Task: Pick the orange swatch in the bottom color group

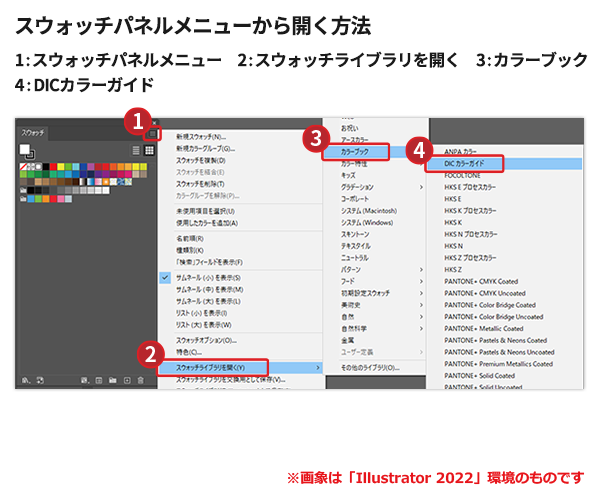Action: coord(46,199)
